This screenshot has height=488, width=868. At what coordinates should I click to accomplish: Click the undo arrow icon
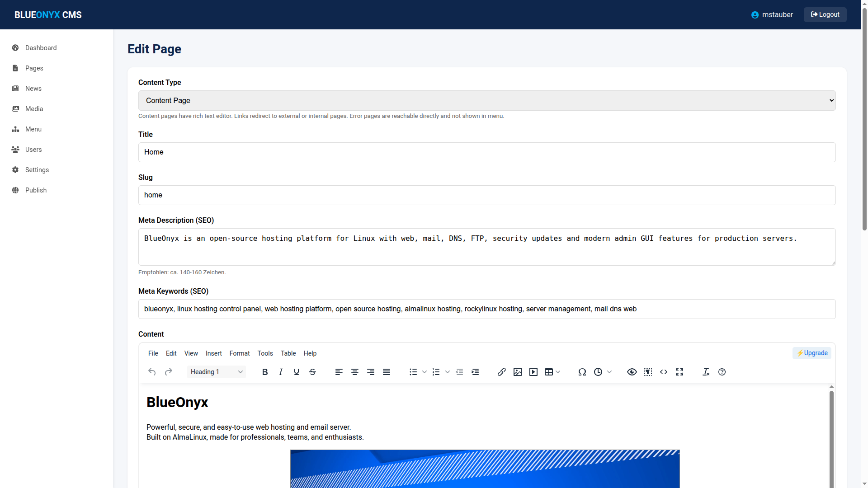pyautogui.click(x=152, y=372)
